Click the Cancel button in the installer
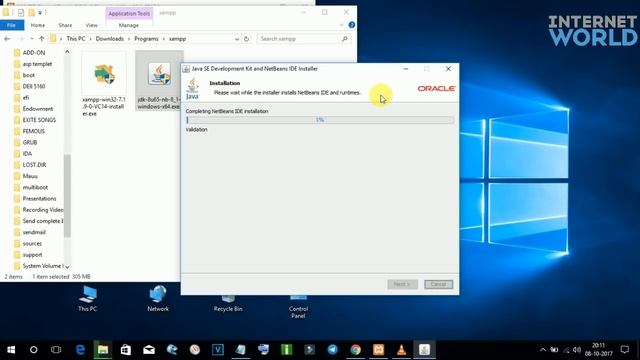640x360 pixels. coord(438,284)
